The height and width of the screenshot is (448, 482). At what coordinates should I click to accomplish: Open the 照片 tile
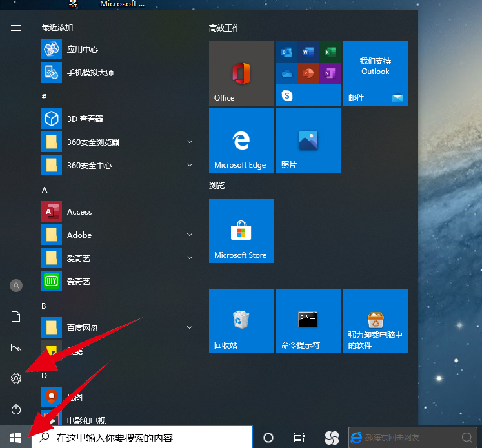[308, 141]
